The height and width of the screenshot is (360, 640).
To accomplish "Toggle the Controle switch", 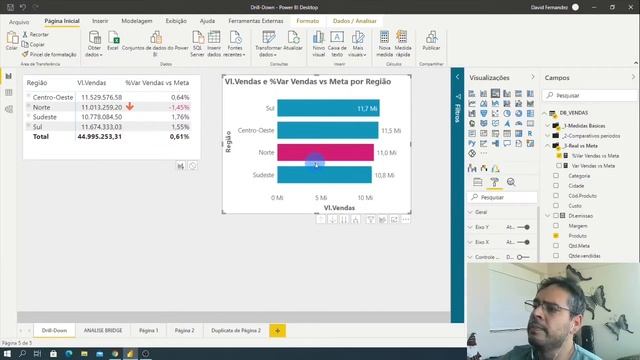I will [x=523, y=257].
